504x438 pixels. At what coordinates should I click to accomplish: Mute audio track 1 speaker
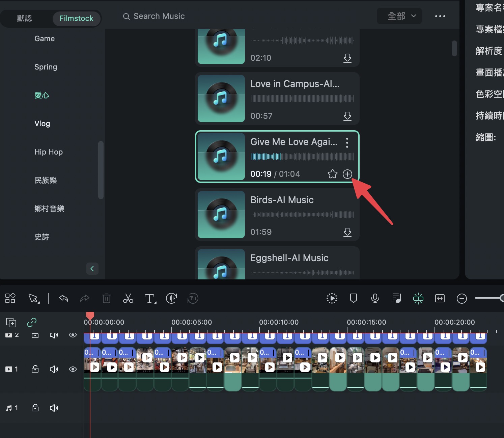(x=54, y=408)
